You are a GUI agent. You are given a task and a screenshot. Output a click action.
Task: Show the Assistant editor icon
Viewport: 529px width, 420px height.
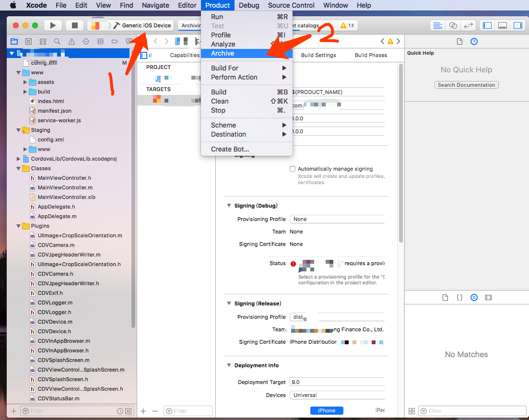tap(453, 25)
